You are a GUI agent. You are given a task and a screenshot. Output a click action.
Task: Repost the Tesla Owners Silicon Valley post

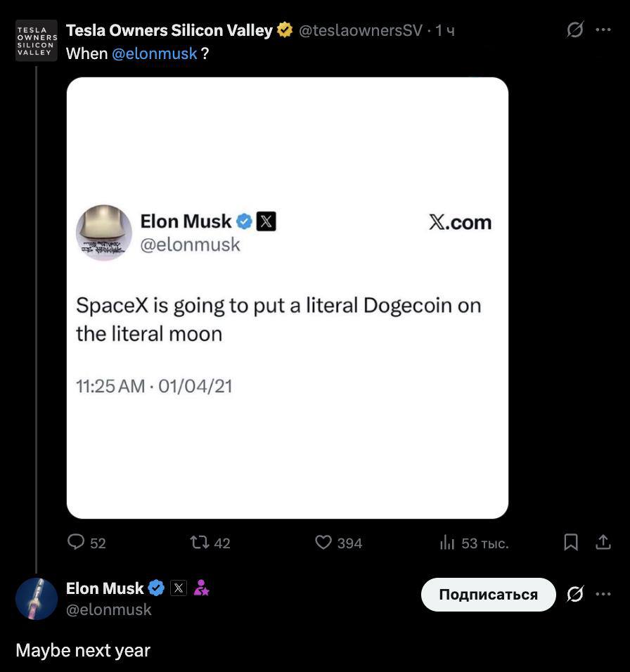[200, 543]
